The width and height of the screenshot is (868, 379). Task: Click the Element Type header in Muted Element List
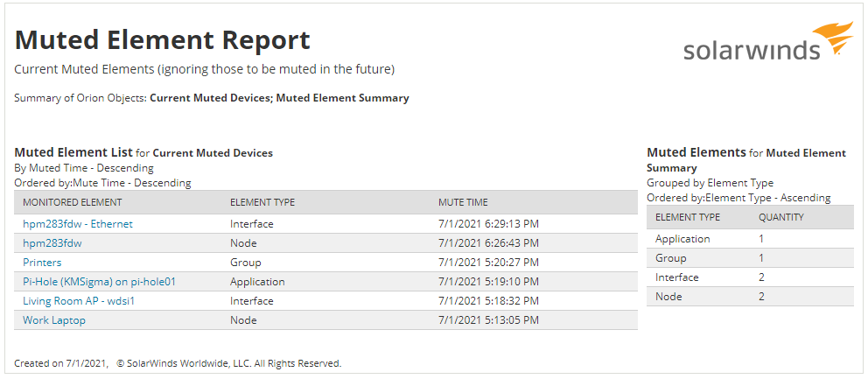coord(262,203)
